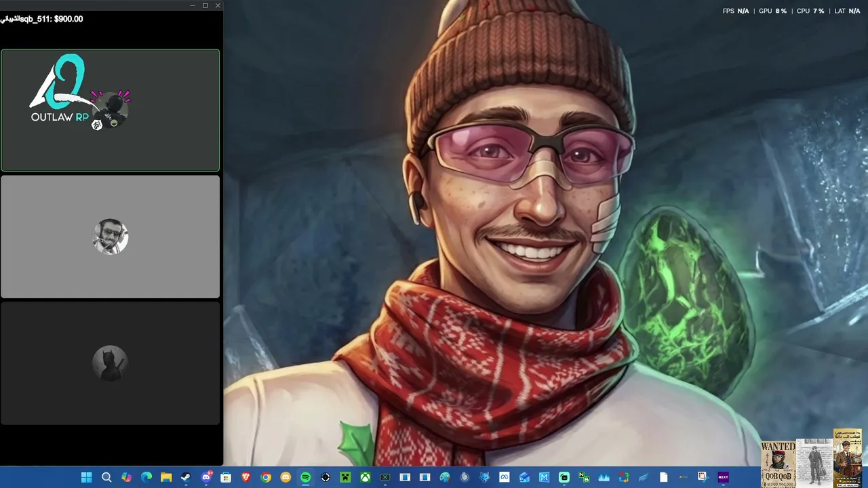Open the green Xbox app icon
The width and height of the screenshot is (868, 488).
point(365,477)
